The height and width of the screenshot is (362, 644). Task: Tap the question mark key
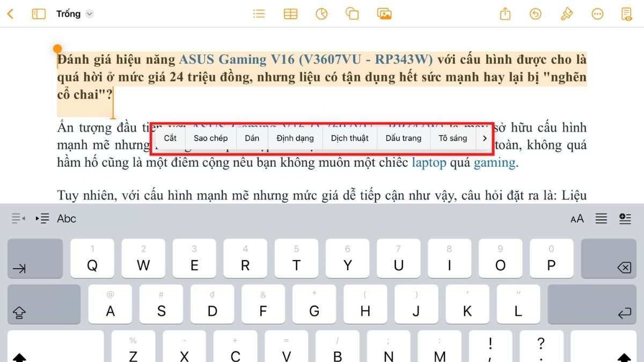click(541, 346)
